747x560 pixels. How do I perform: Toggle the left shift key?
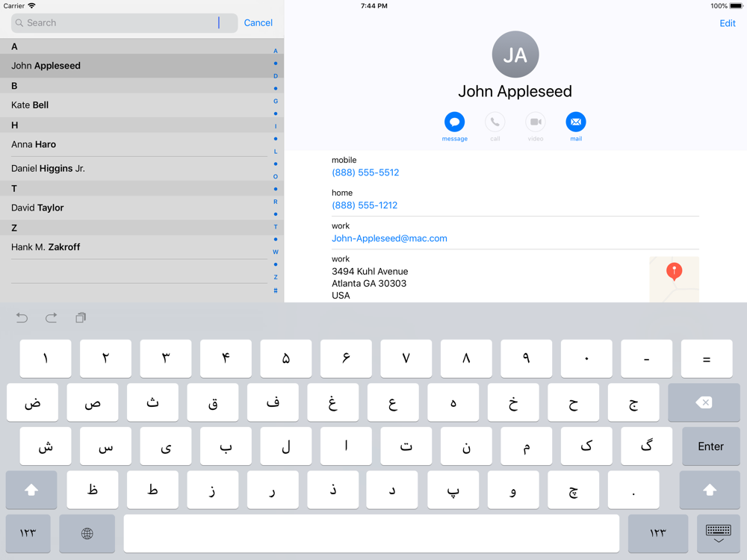click(x=31, y=490)
